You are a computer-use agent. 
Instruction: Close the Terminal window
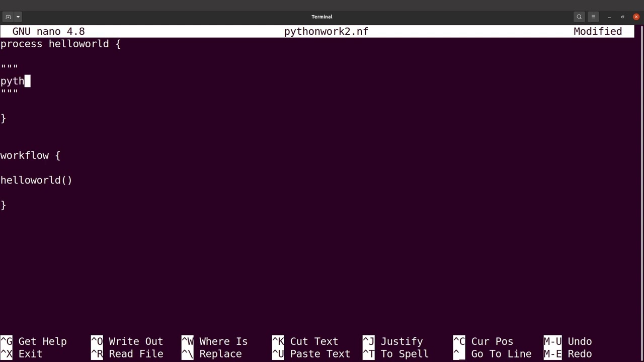pyautogui.click(x=636, y=17)
